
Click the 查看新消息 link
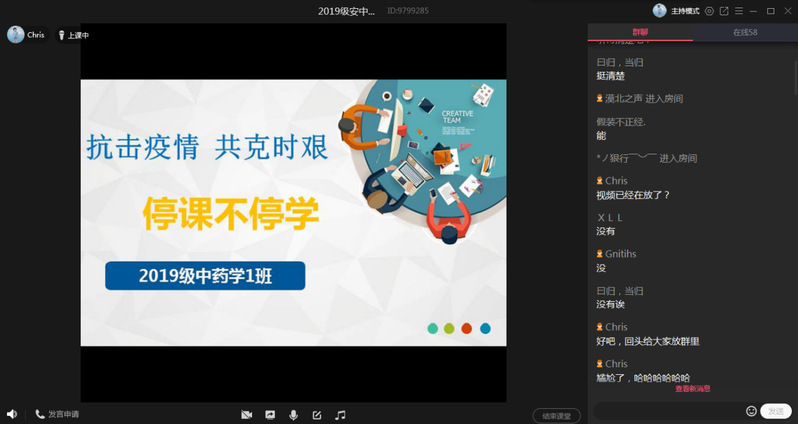[x=692, y=388]
